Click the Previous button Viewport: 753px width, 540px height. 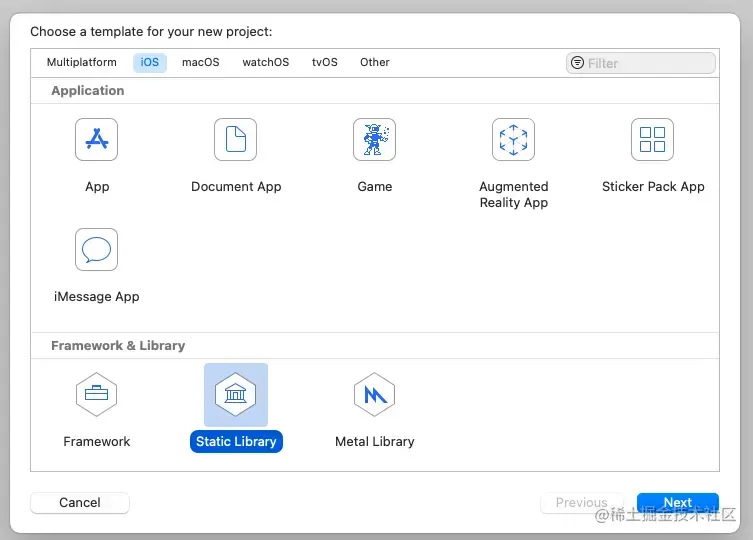pyautogui.click(x=582, y=503)
